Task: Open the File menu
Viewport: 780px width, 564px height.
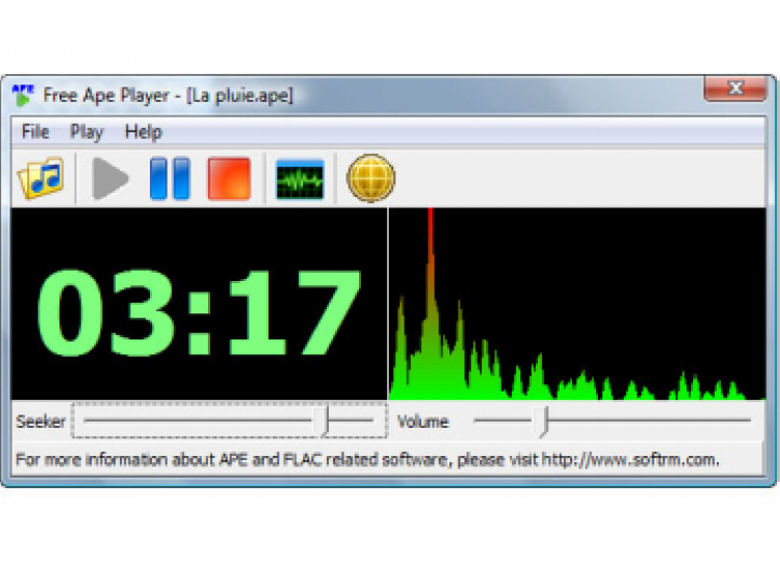Action: [35, 132]
